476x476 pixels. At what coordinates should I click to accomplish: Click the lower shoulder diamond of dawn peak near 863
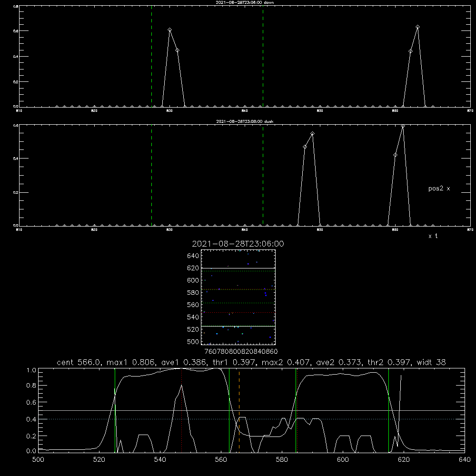coord(410,51)
